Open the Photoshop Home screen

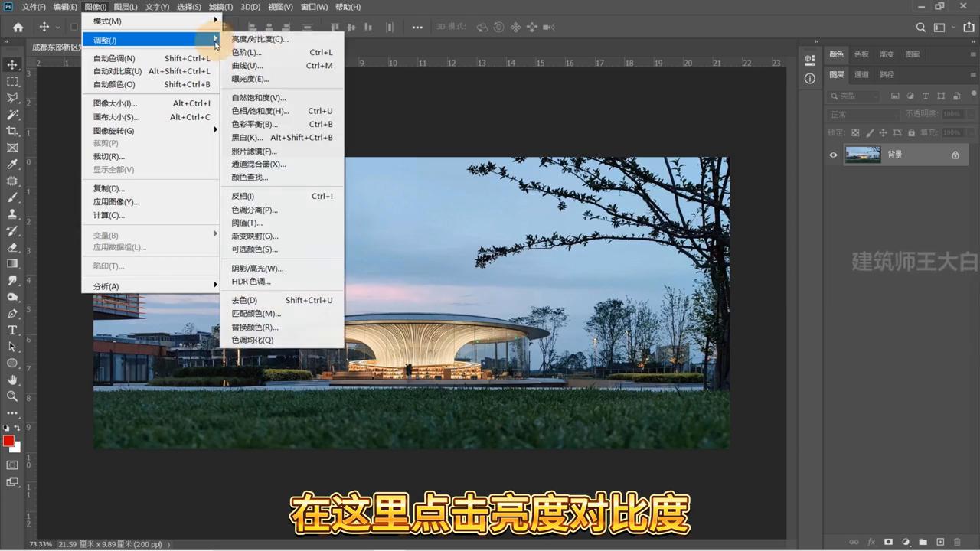pyautogui.click(x=18, y=27)
